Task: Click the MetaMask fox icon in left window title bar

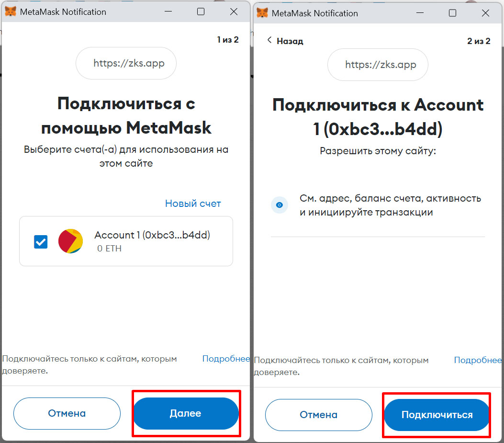Action: [10, 11]
